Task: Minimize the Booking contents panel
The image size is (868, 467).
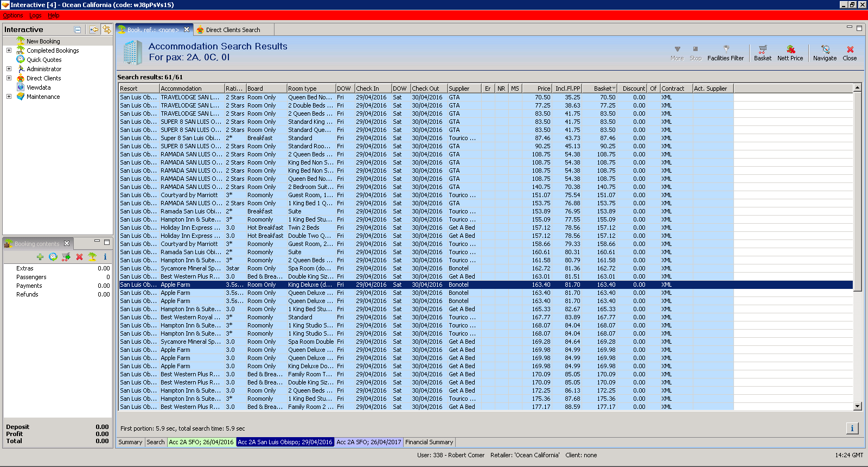Action: [97, 242]
